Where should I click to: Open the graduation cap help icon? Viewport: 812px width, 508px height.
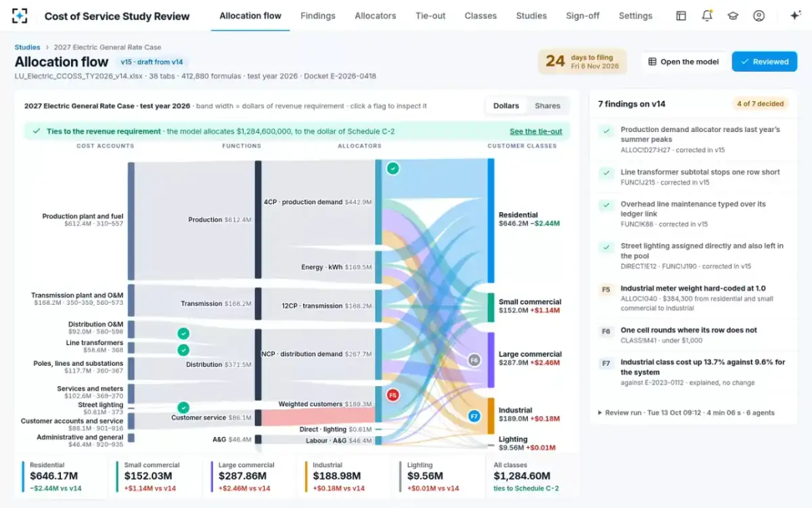pyautogui.click(x=733, y=16)
